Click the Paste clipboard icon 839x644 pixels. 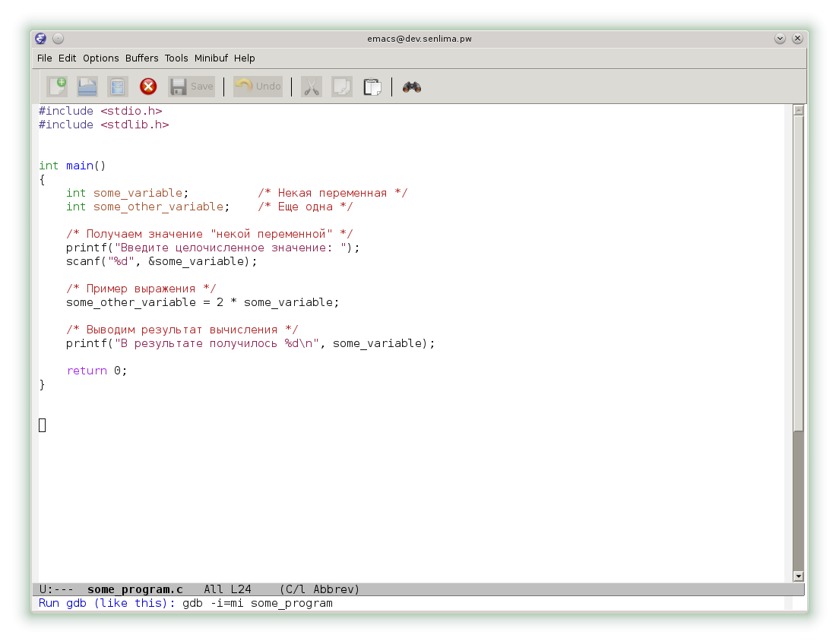[372, 87]
